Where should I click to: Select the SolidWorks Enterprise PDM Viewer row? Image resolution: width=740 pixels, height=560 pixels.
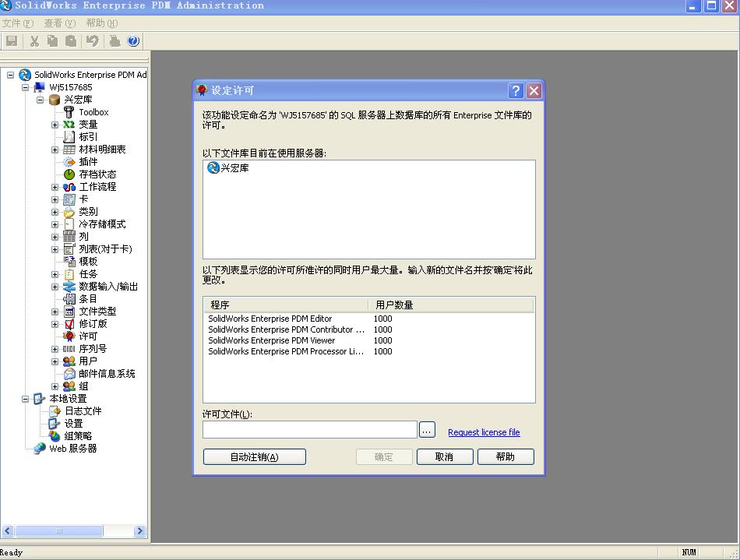coord(369,340)
